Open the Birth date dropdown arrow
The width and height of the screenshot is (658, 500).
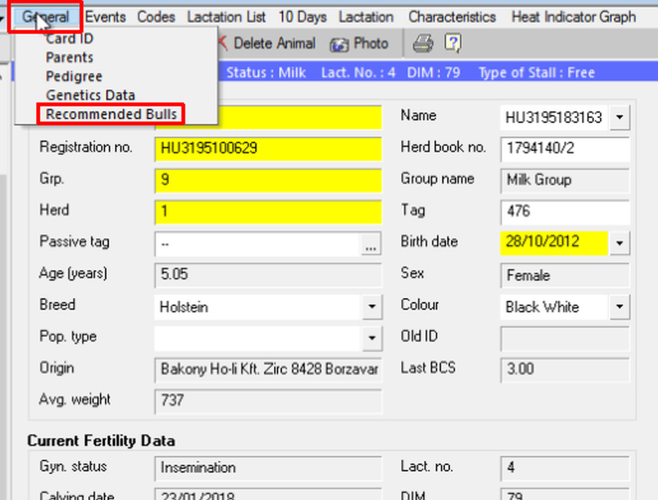pyautogui.click(x=619, y=243)
